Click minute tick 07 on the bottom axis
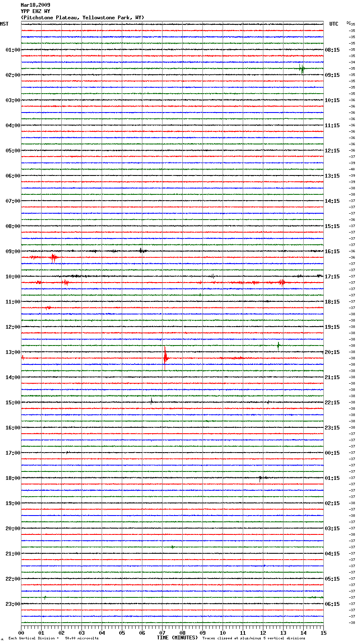 (x=162, y=633)
